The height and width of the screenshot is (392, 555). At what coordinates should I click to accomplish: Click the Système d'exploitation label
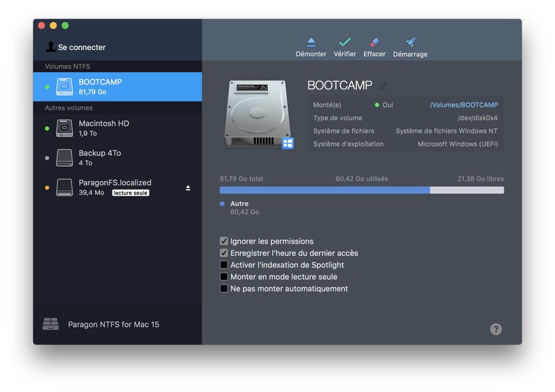348,144
